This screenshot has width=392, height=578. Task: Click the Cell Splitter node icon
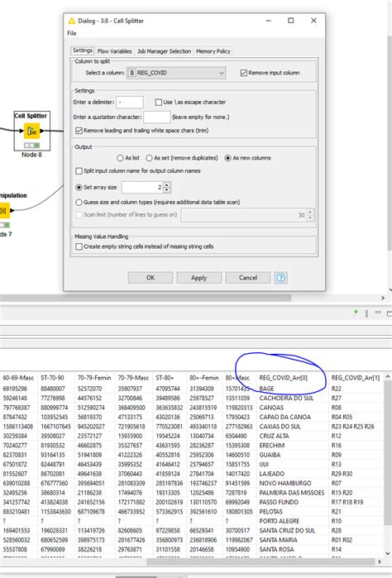pyautogui.click(x=31, y=131)
